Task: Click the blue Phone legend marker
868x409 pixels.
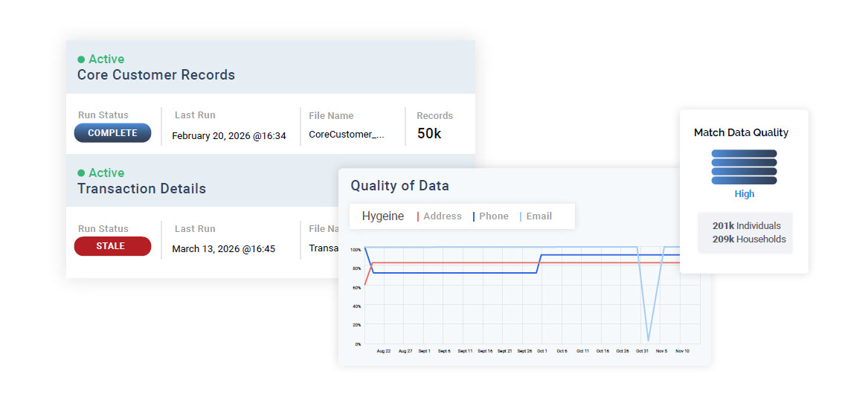Action: click(x=474, y=216)
